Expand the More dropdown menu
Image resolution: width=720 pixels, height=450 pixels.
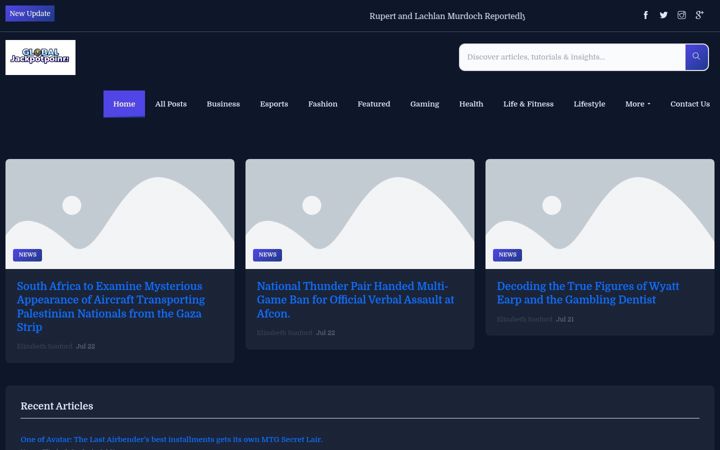pos(638,104)
